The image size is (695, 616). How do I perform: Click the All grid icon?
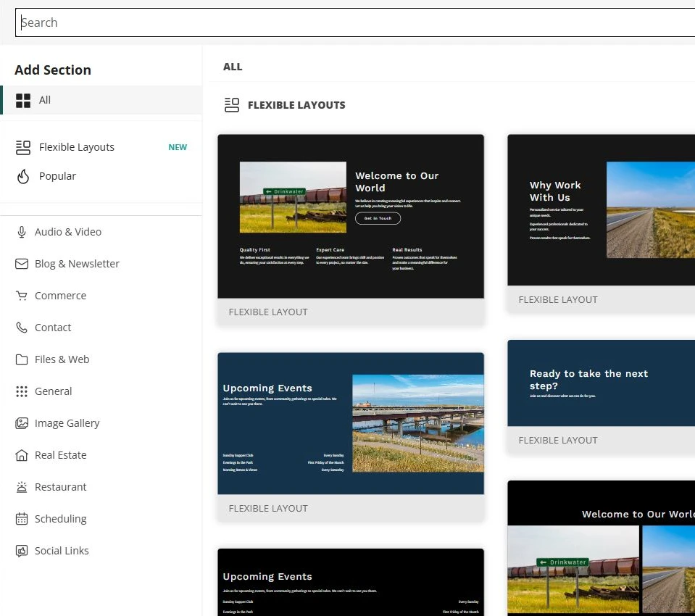click(x=23, y=101)
